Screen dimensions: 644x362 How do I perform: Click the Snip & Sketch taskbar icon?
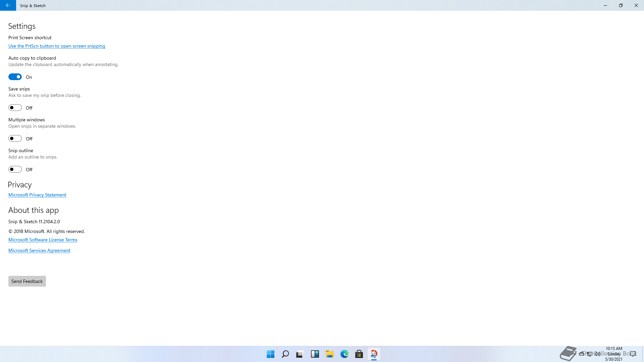[x=374, y=354]
